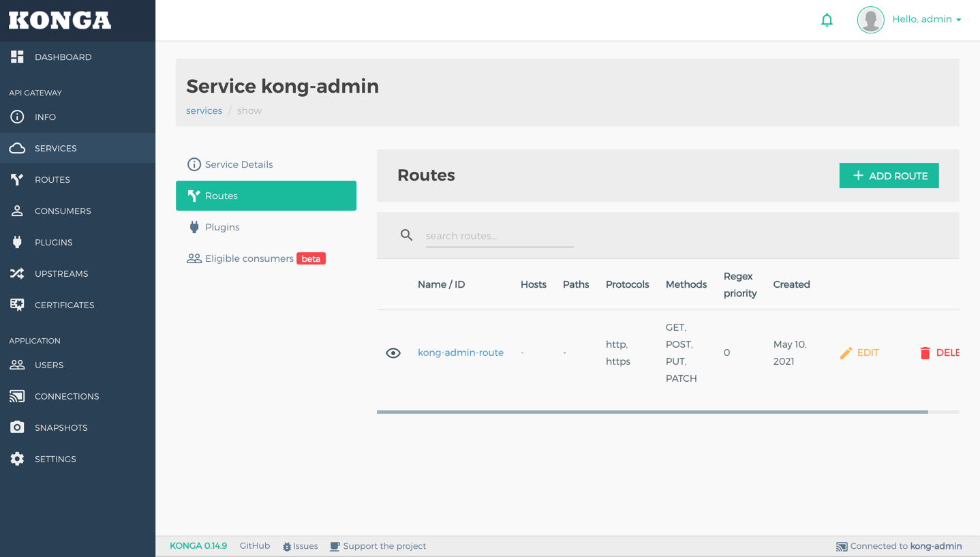Click the Name / ID column header
980x557 pixels.
(x=441, y=284)
